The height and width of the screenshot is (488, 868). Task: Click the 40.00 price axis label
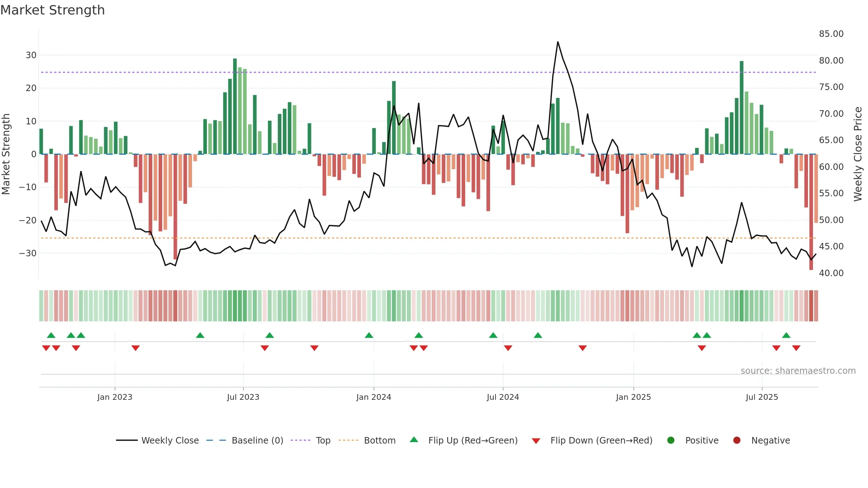831,273
